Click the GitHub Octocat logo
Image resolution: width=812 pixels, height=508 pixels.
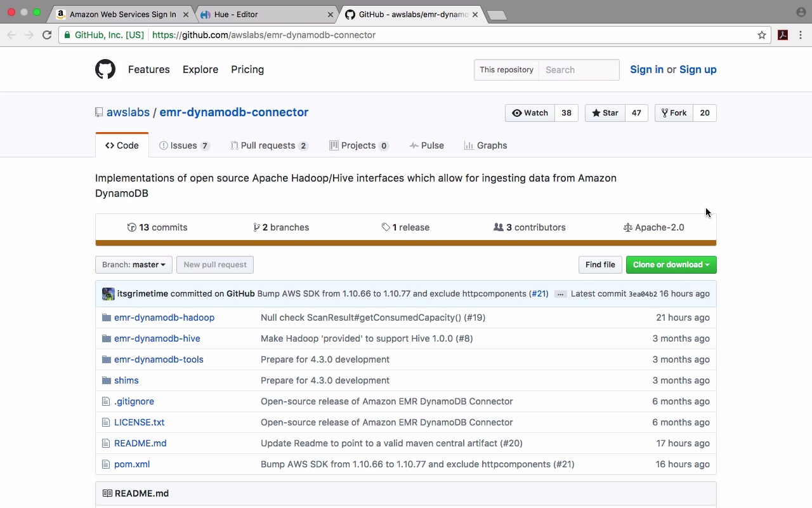[105, 69]
